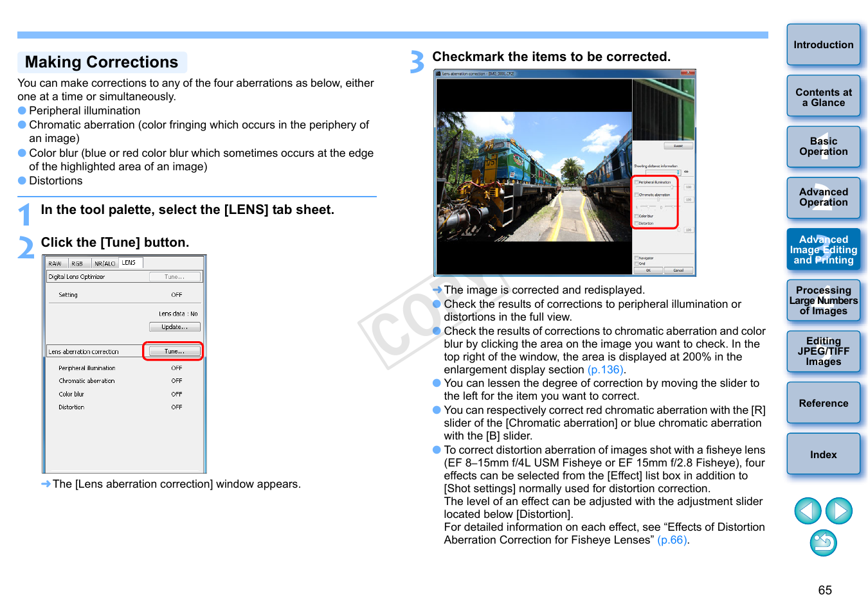Open Editing JPEG/TIFF Images chapter
Image resolution: width=868 pixels, height=613 pixels.
(x=824, y=351)
